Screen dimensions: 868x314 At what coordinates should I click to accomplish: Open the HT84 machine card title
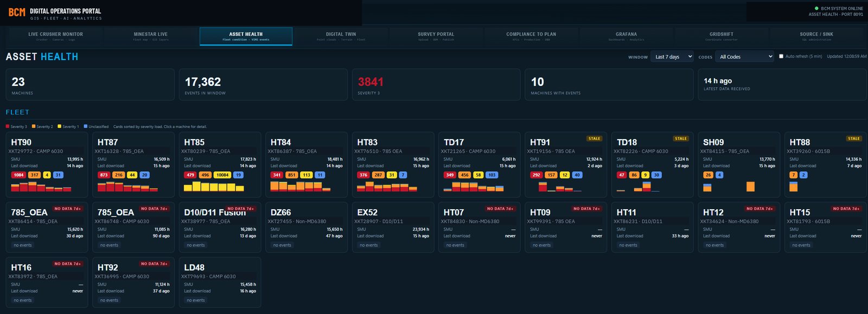280,142
